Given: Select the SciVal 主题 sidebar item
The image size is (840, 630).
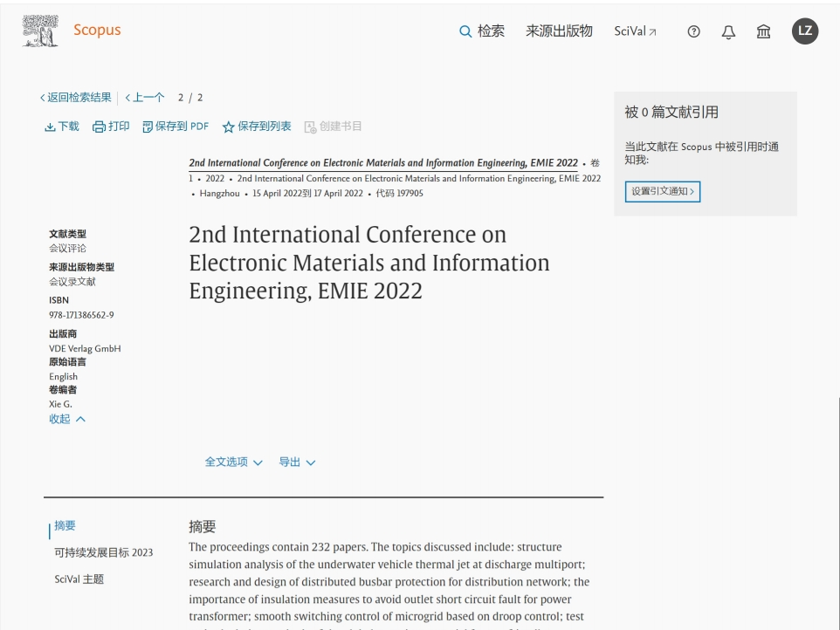Looking at the screenshot, I should [79, 579].
